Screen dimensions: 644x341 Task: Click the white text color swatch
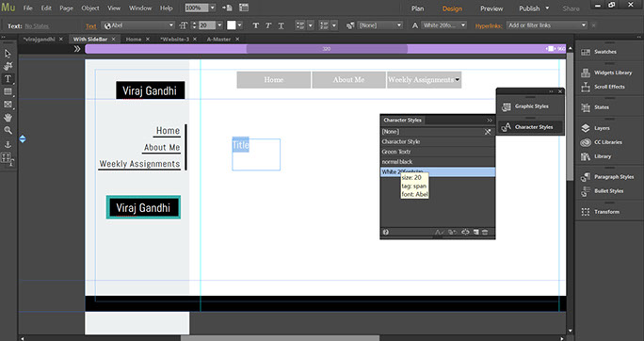pyautogui.click(x=232, y=25)
